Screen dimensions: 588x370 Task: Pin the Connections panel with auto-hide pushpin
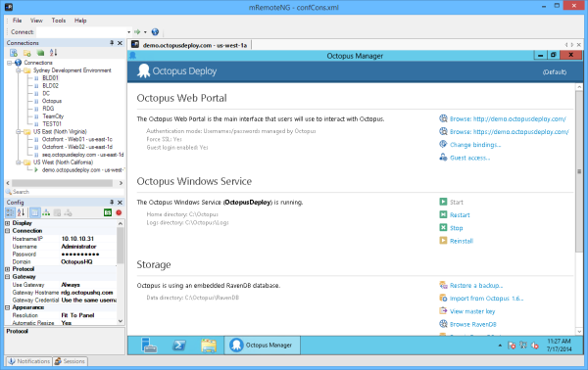click(x=112, y=43)
